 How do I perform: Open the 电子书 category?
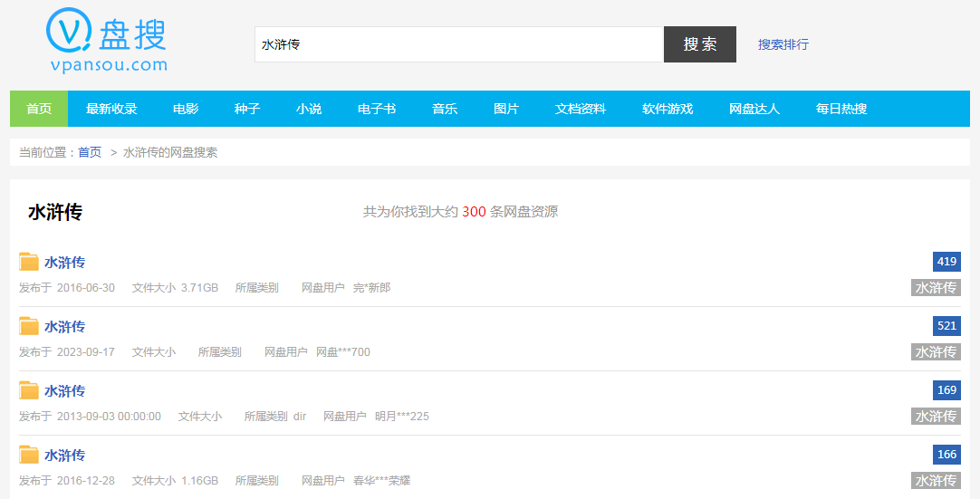pyautogui.click(x=377, y=109)
